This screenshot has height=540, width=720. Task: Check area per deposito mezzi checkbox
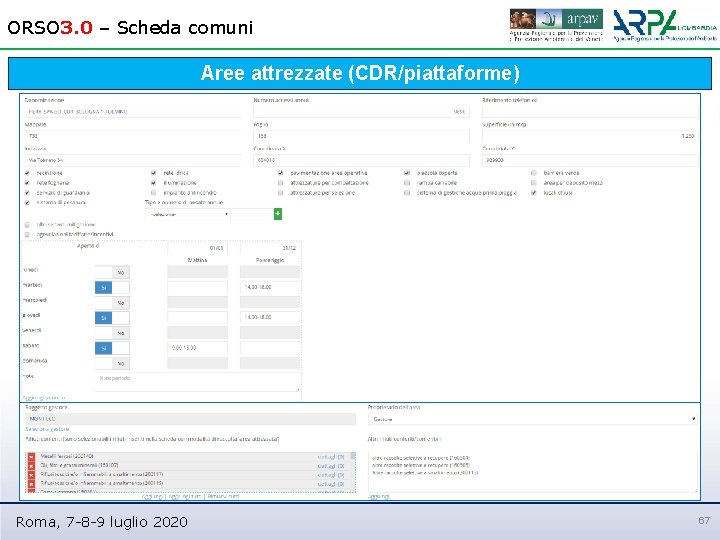click(534, 183)
